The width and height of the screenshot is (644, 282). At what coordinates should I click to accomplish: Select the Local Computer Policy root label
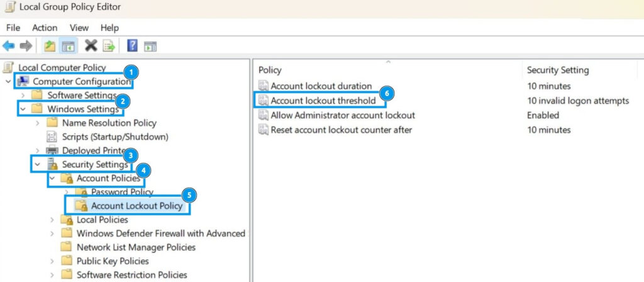coord(62,67)
